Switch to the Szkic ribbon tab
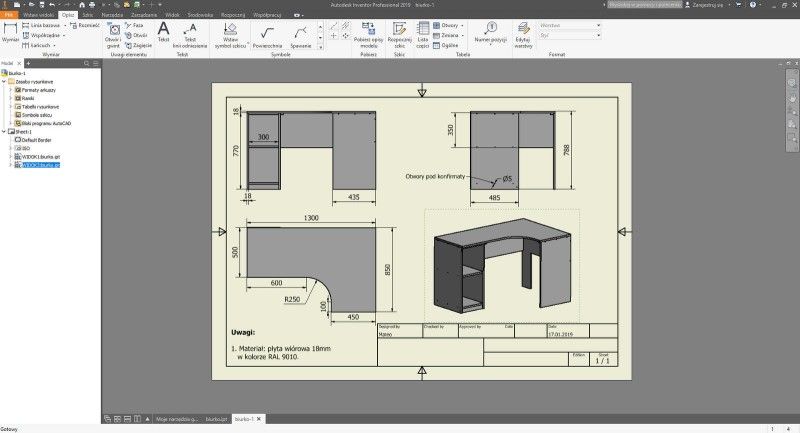Viewport: 800px width, 433px height. pos(88,15)
